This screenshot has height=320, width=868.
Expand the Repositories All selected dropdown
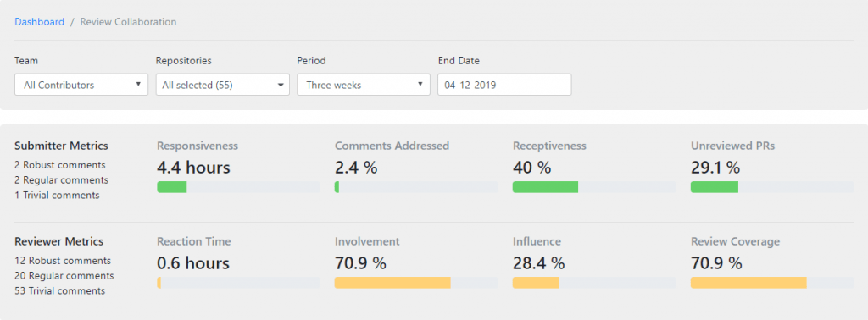(223, 86)
